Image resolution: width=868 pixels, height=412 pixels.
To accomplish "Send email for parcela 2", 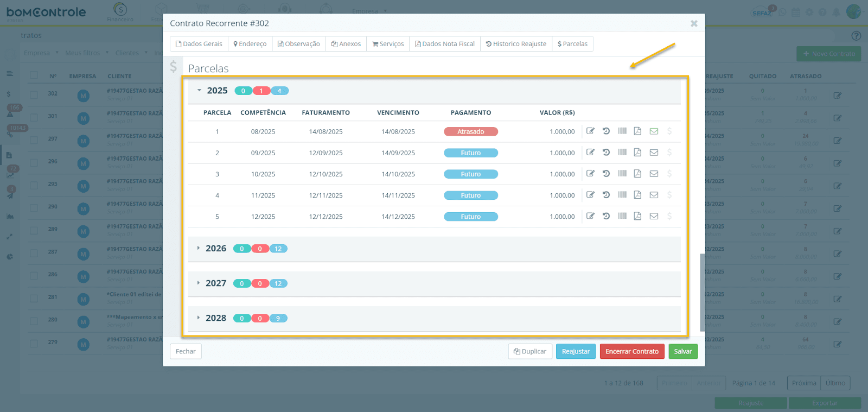I will 654,153.
